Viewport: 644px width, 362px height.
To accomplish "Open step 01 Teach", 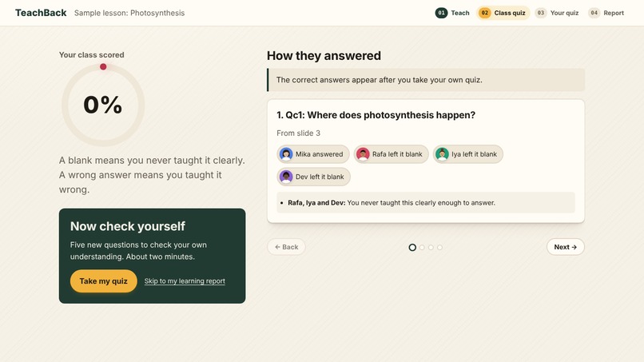I will [452, 13].
